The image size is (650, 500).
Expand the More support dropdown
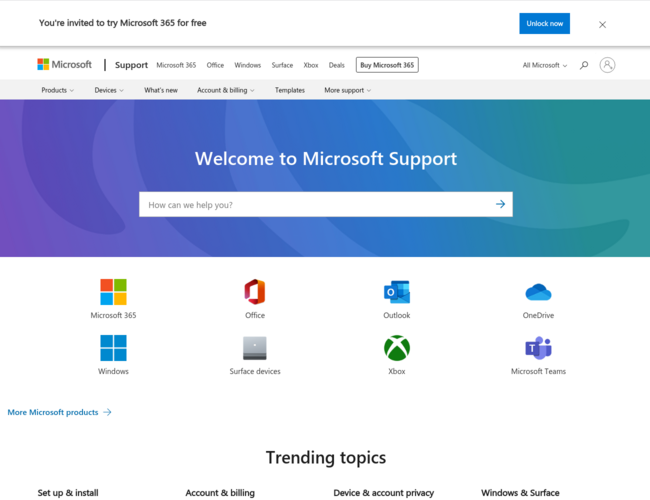point(347,90)
